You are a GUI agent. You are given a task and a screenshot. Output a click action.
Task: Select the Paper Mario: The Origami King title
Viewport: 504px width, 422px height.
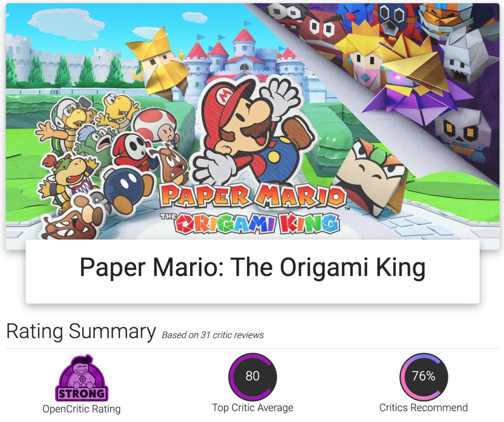point(252,267)
